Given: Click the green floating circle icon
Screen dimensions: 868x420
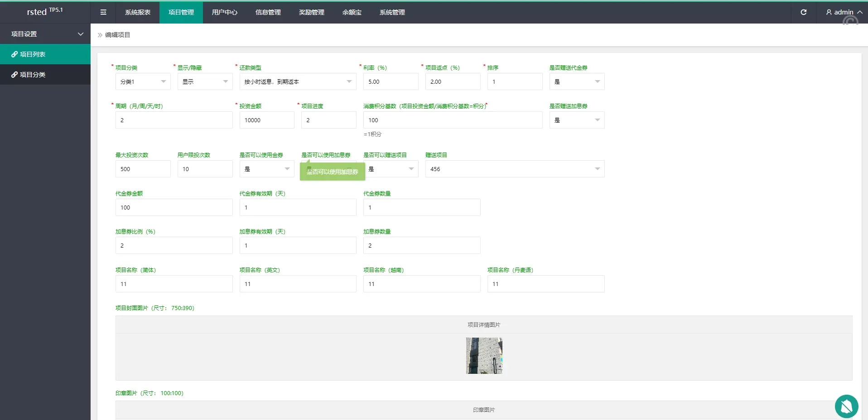Looking at the screenshot, I should (x=846, y=406).
